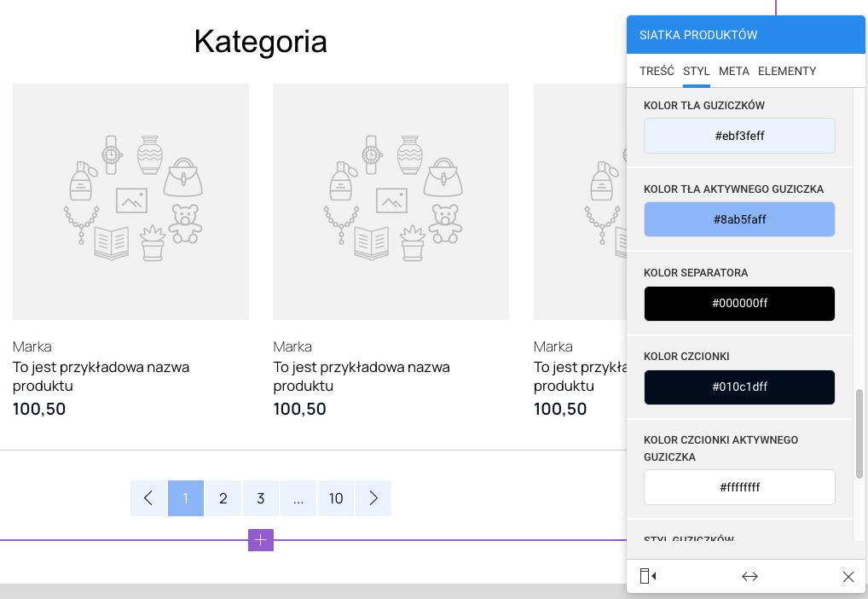Viewport: 868px width, 599px height.
Task: Close the Siatka produktów panel
Action: pyautogui.click(x=848, y=577)
